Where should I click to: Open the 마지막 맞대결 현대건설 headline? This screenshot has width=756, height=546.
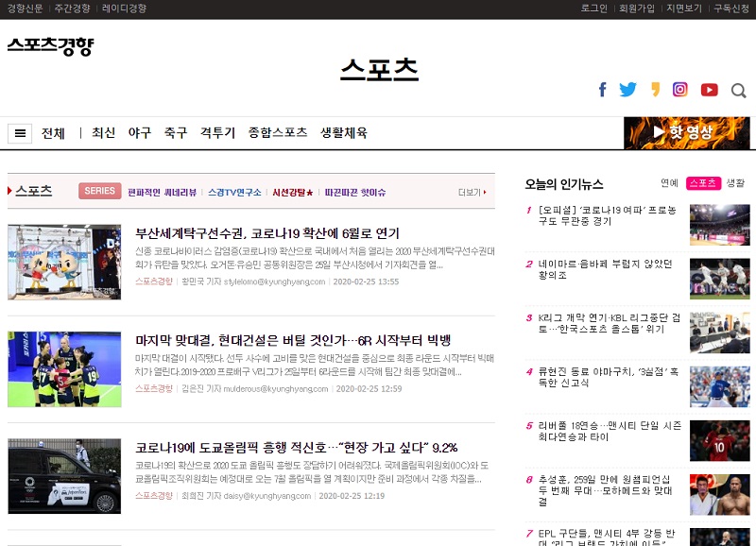coord(293,341)
